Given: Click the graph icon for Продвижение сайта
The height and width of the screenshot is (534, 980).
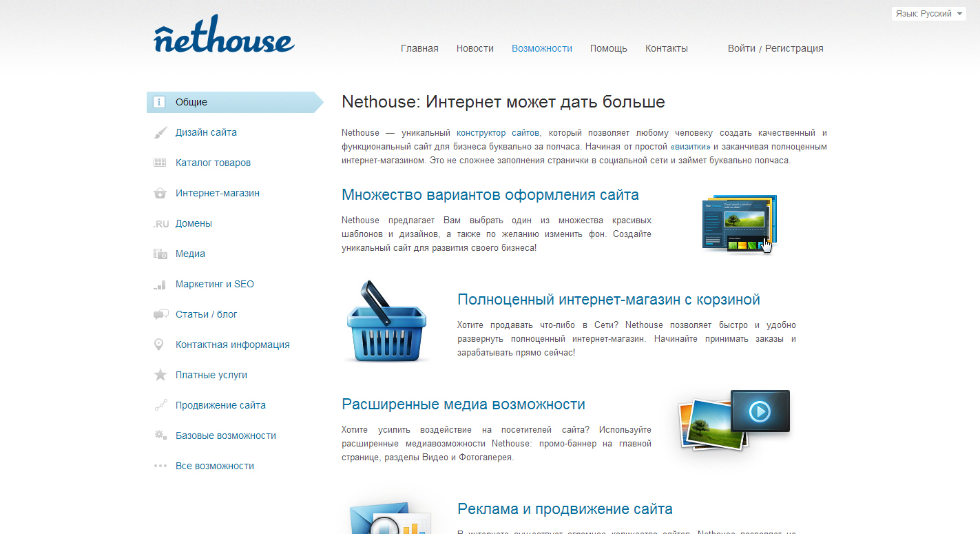Looking at the screenshot, I should point(160,405).
